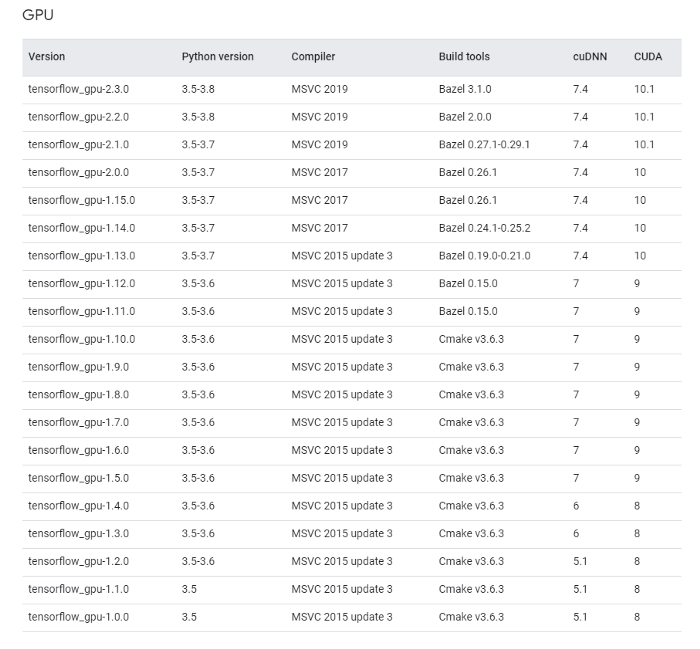Click the Python version column header
The image size is (700, 649).
click(217, 57)
